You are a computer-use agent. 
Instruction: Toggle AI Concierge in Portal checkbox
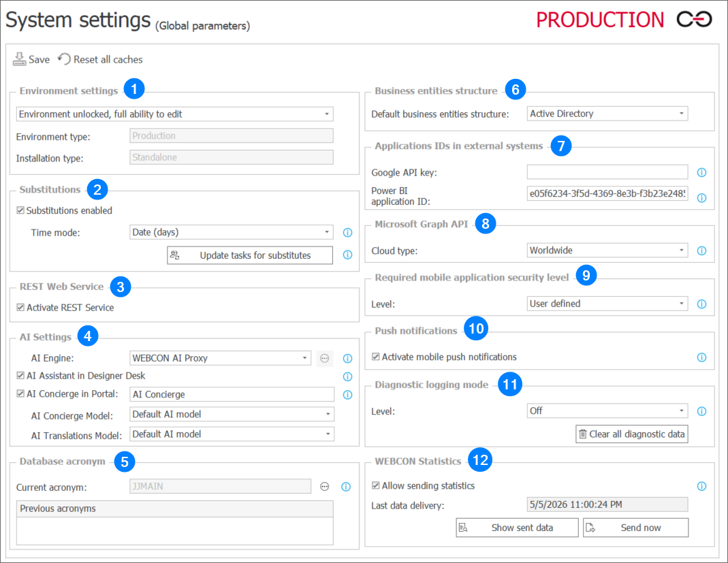pyautogui.click(x=20, y=393)
